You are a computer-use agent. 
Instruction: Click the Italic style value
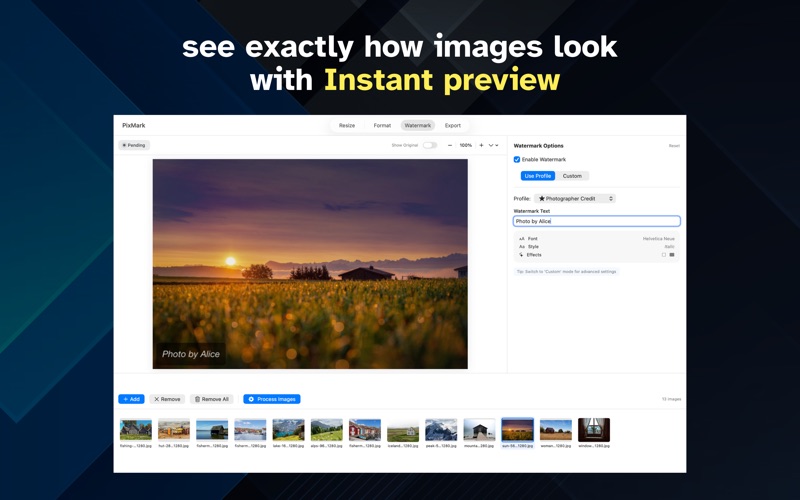pyautogui.click(x=669, y=247)
